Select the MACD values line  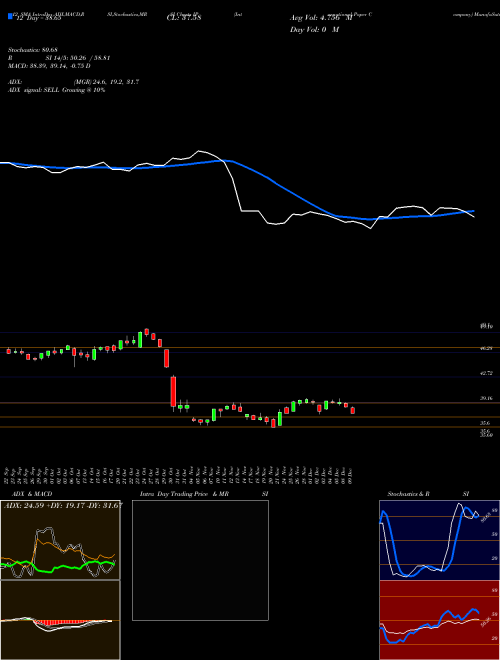tap(49, 66)
